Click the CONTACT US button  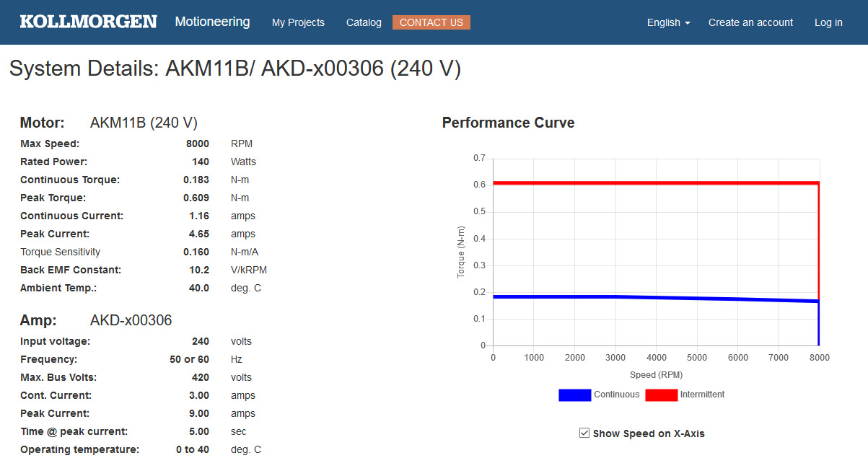pyautogui.click(x=431, y=22)
